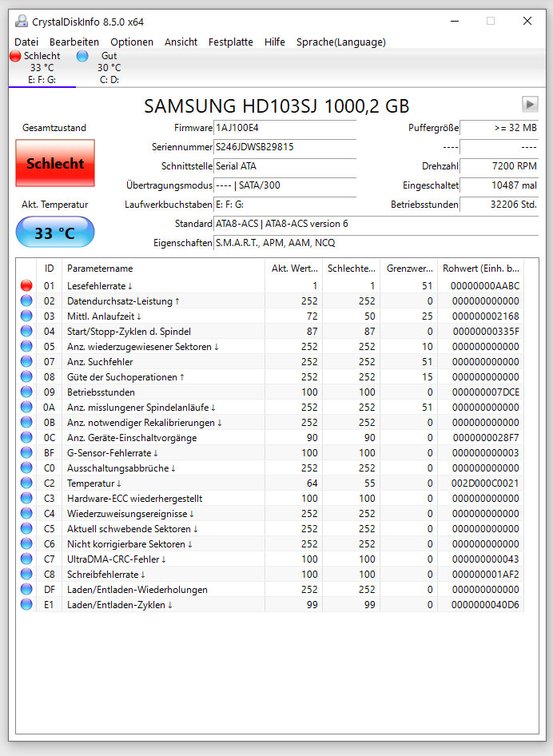The height and width of the screenshot is (756, 553).
Task: Close the CrystalDiskInfo window
Action: point(527,22)
